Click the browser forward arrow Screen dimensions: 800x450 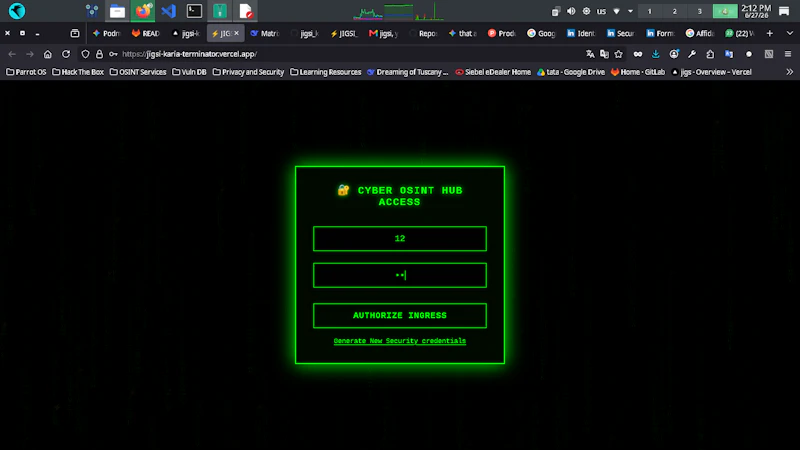click(x=30, y=54)
